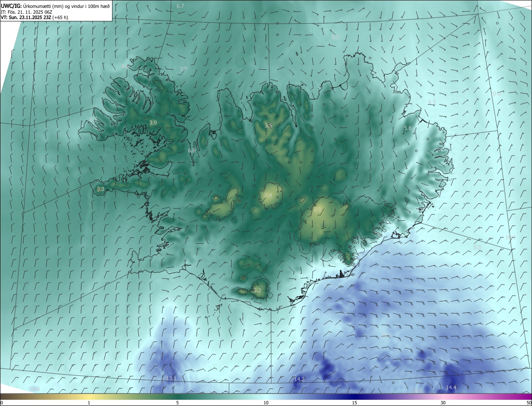The height and width of the screenshot is (406, 532).
Task: Click the 2.4 value on the central glacier
Action: (x=268, y=196)
